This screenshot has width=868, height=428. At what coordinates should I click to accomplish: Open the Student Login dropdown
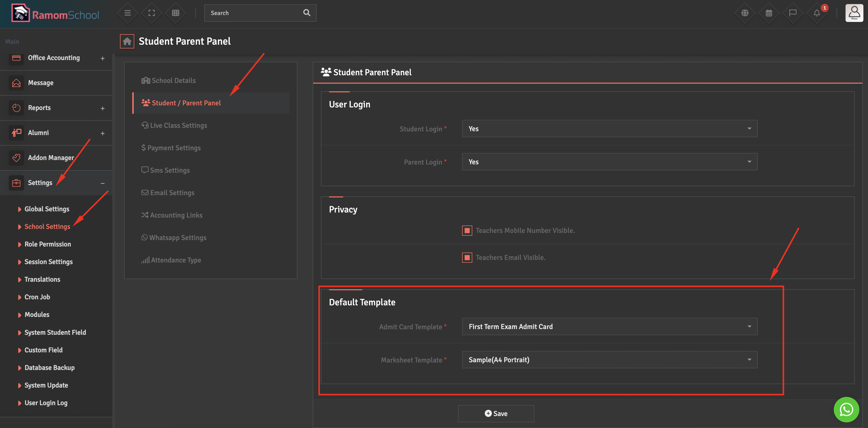[610, 129]
